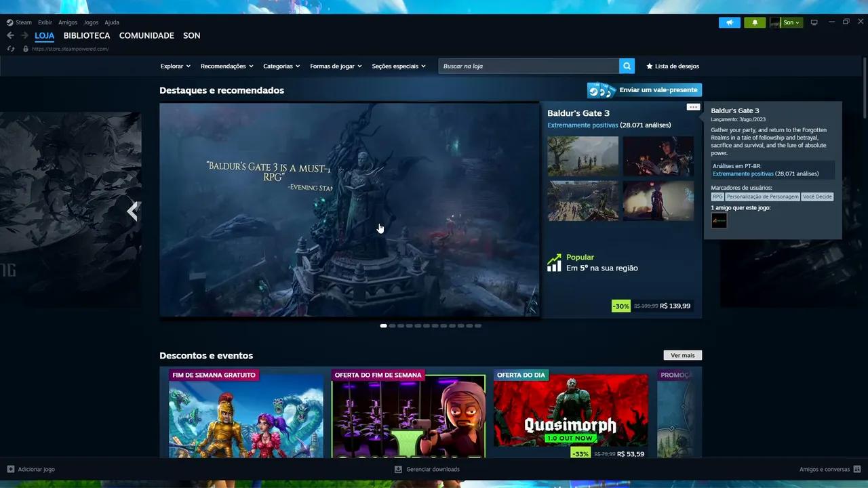This screenshot has height=488, width=868.
Task: Open the Son account dropdown
Action: (x=791, y=22)
